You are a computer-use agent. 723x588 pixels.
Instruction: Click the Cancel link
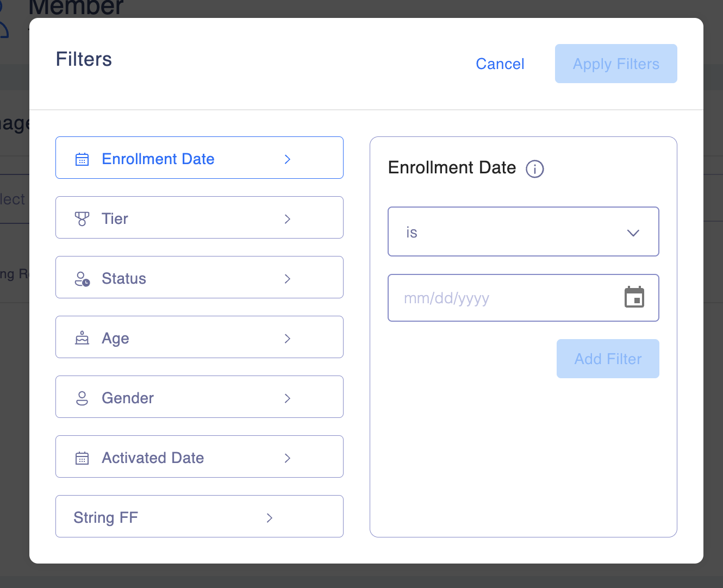(x=500, y=64)
